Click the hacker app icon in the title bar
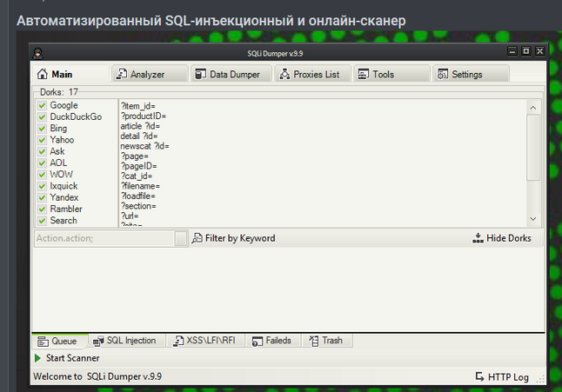This screenshot has height=392, width=562. coord(37,53)
